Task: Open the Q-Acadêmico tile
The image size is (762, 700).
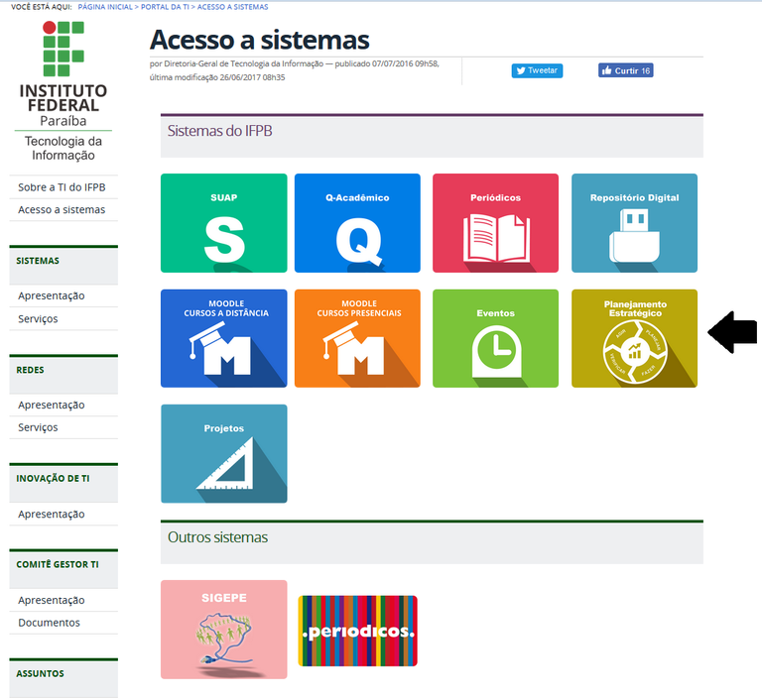Action: [x=357, y=223]
